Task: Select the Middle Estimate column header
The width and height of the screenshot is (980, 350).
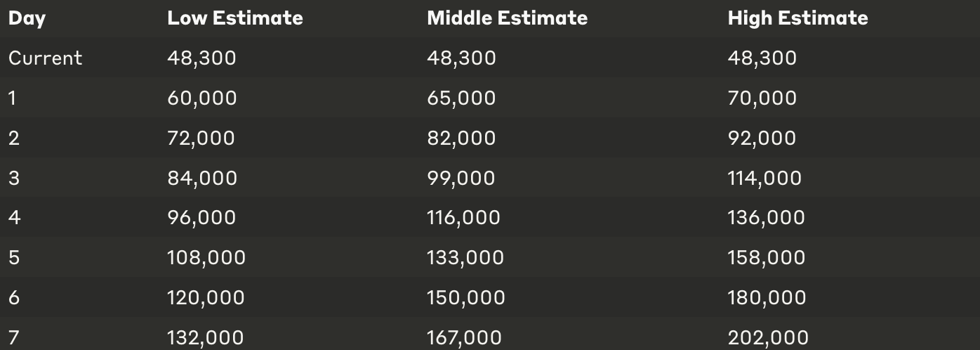Action: click(507, 18)
